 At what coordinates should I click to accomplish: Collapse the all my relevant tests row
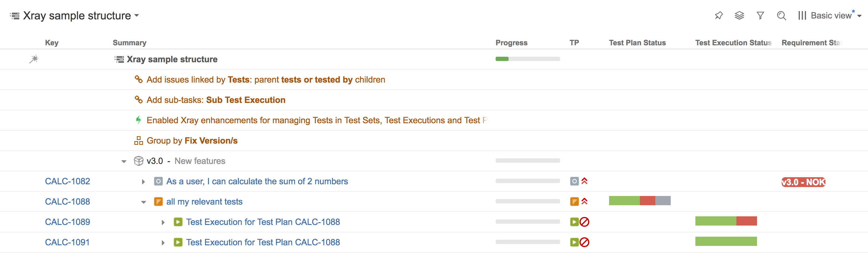tap(144, 202)
